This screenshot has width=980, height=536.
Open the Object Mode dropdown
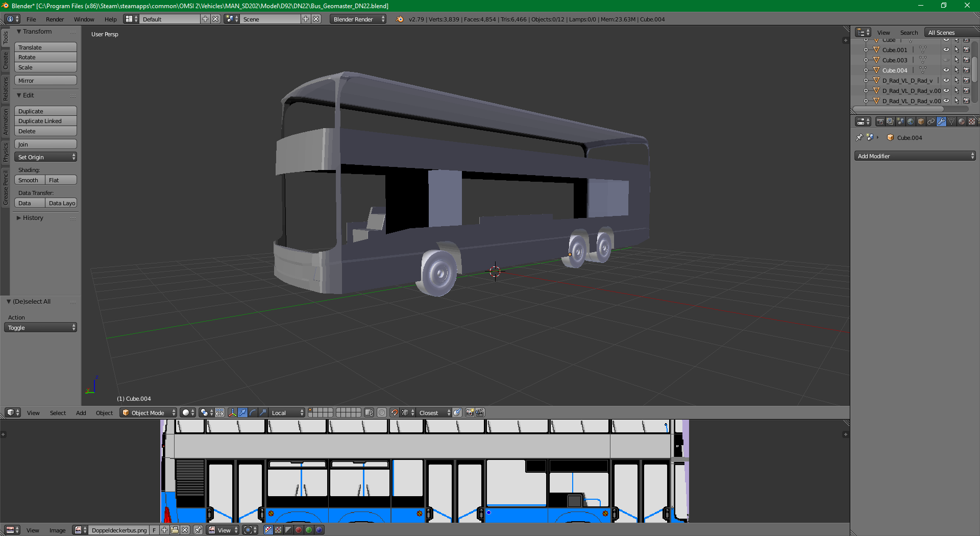(148, 412)
